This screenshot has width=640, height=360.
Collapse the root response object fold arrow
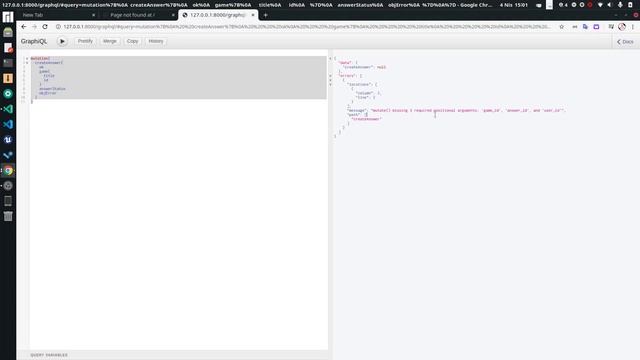pyautogui.click(x=330, y=58)
